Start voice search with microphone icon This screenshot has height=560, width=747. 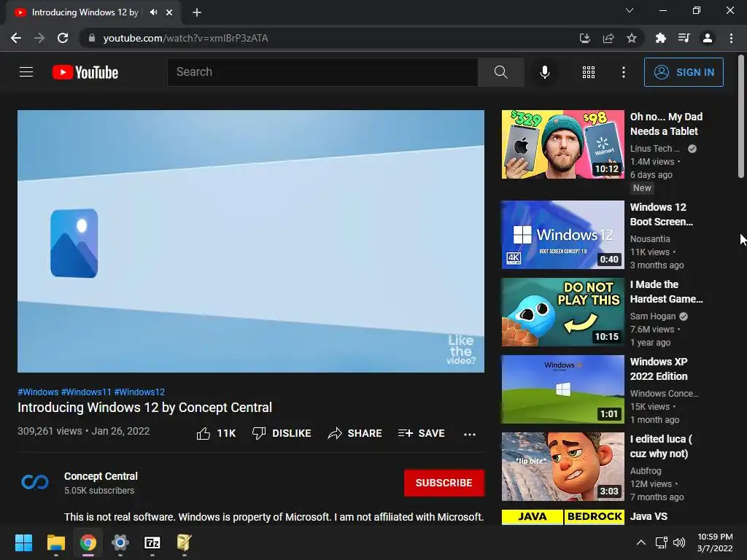pyautogui.click(x=544, y=72)
